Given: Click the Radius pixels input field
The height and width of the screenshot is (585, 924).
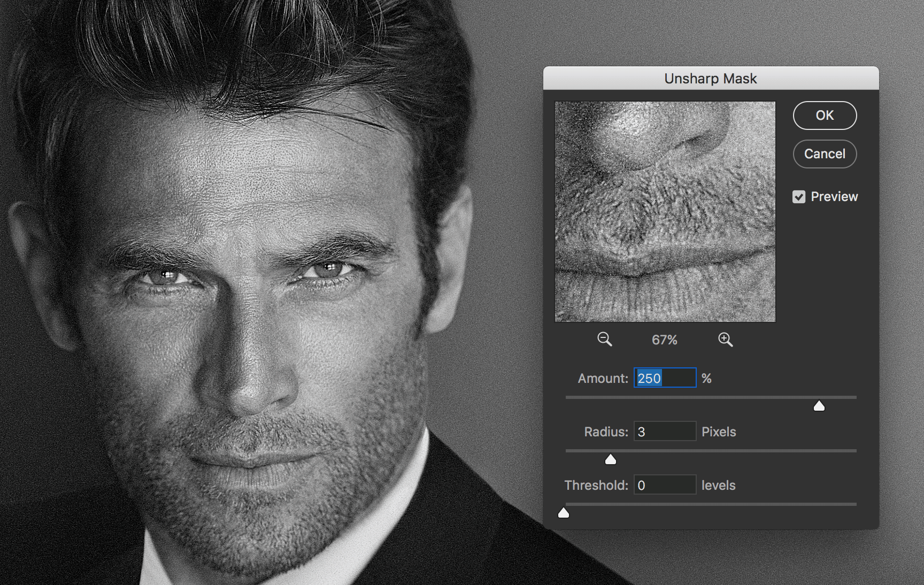Looking at the screenshot, I should coord(665,432).
